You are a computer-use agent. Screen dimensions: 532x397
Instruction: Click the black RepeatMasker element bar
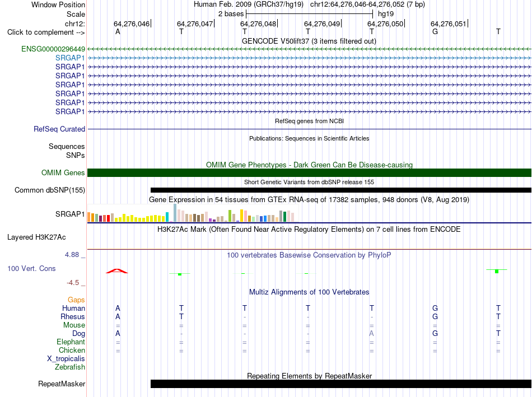point(341,384)
